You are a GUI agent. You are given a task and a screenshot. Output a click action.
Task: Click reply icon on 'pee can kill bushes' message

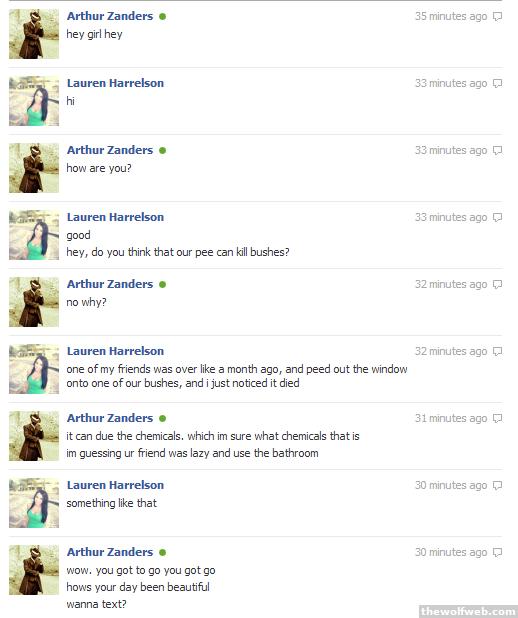(498, 218)
